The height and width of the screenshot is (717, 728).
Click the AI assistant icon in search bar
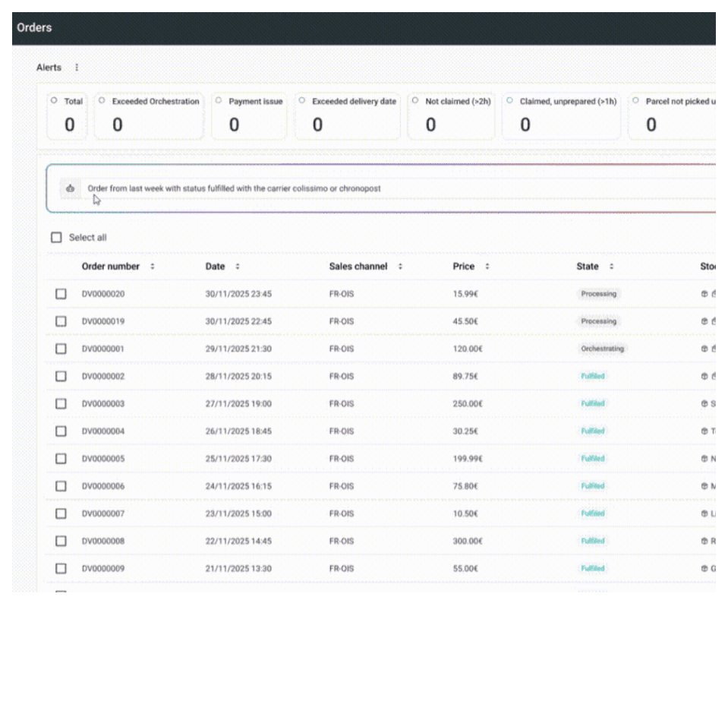(x=70, y=188)
